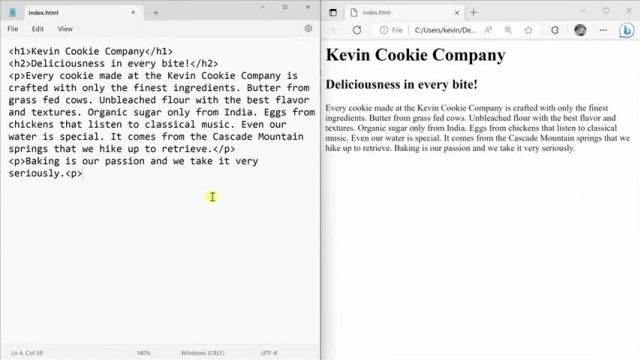The width and height of the screenshot is (640, 360).
Task: Minimize the Notepad window
Action: coord(262,7)
